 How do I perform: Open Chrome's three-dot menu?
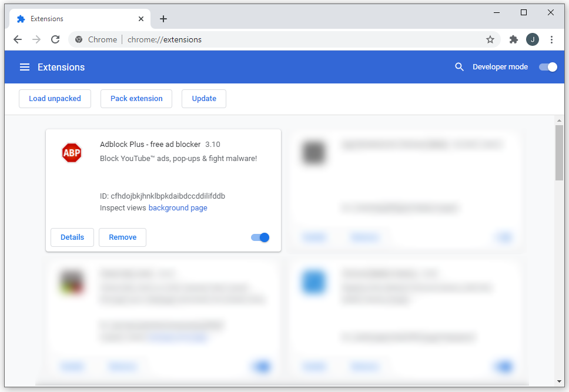pos(551,39)
